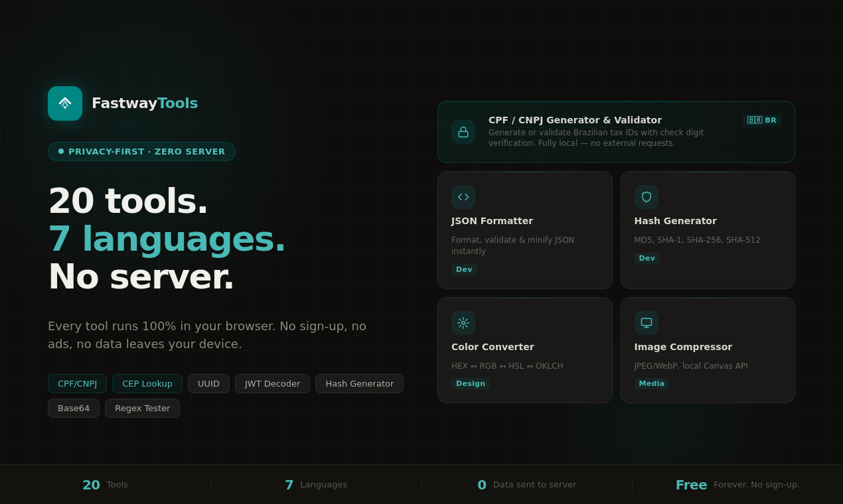Click 'JPEG/WebP, local Canvas API' text
The image size is (843, 504).
coord(691,366)
